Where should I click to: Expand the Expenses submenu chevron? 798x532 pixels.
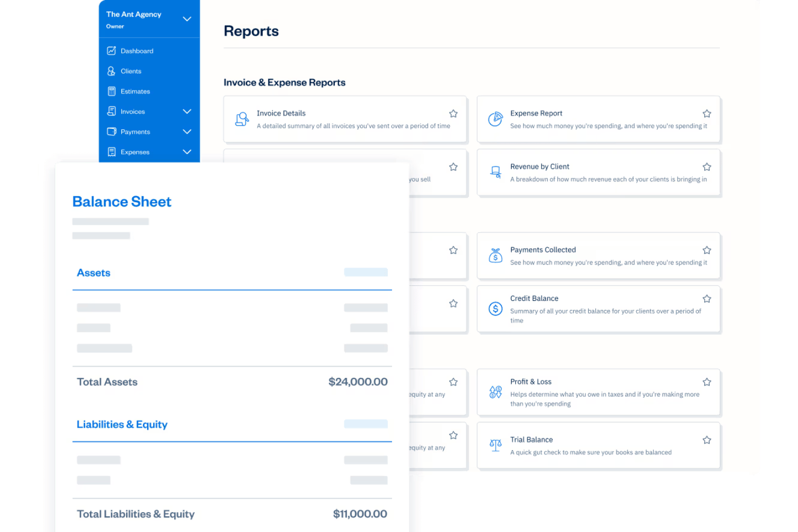click(187, 152)
